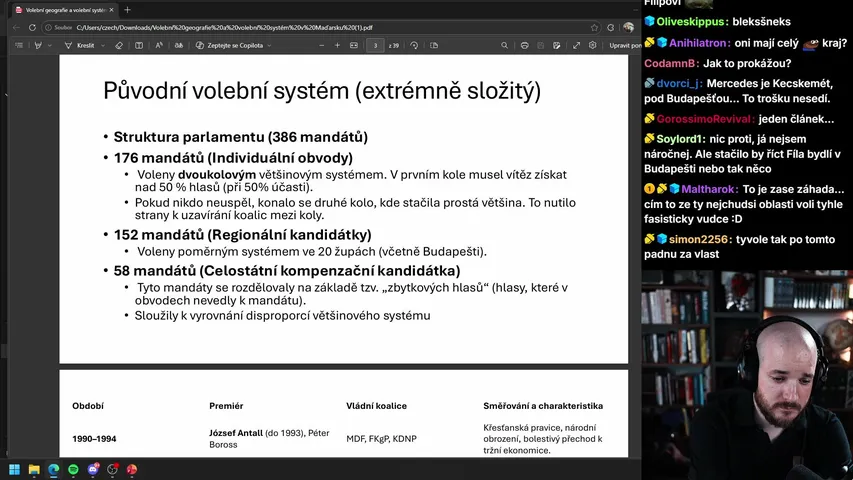This screenshot has height=480, width=853.
Task: Click the Premiér column header
Action: coord(226,406)
